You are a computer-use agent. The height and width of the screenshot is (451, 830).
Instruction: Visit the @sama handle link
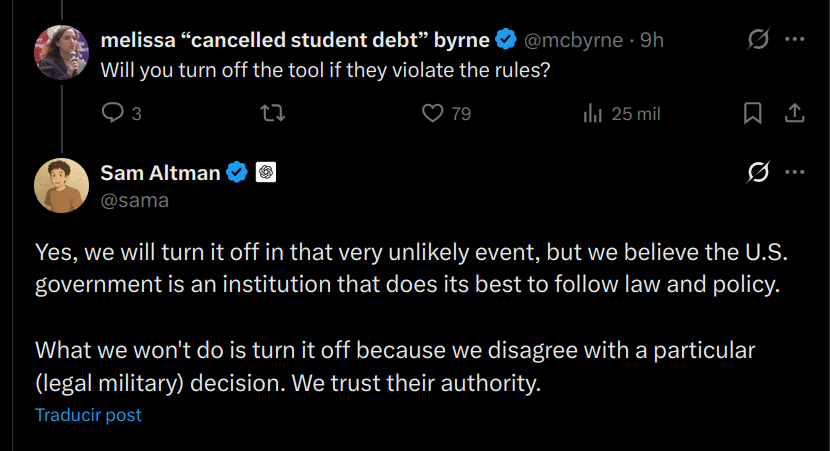pos(134,200)
